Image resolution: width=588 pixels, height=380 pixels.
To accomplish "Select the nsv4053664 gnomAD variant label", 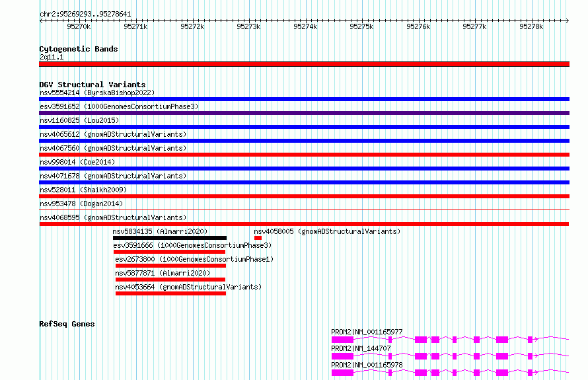I will (188, 287).
